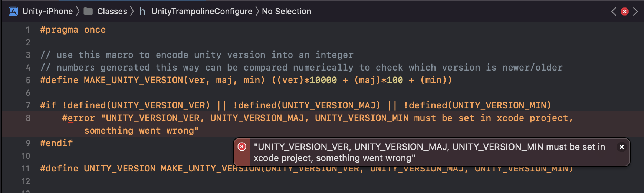Click line number 8 in the gutter
The height and width of the screenshot is (193, 644).
28,118
